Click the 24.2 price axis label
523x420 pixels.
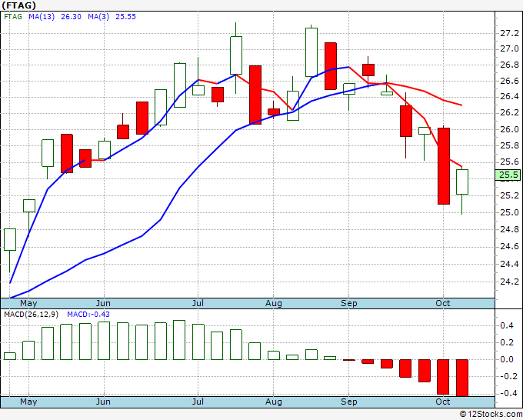tap(509, 282)
